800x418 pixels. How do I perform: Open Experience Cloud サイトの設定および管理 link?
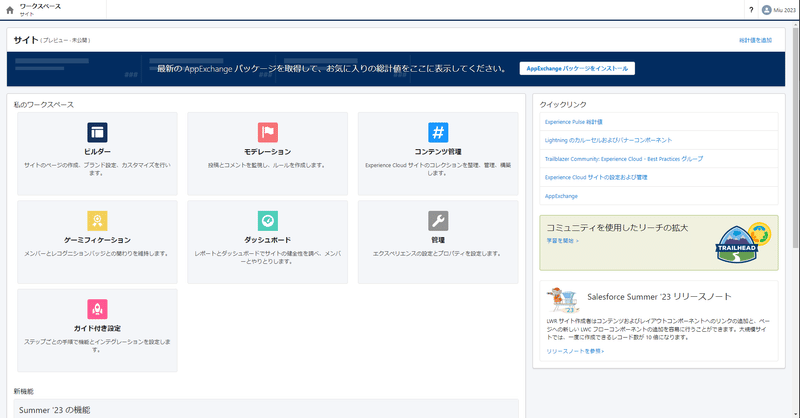(596, 178)
